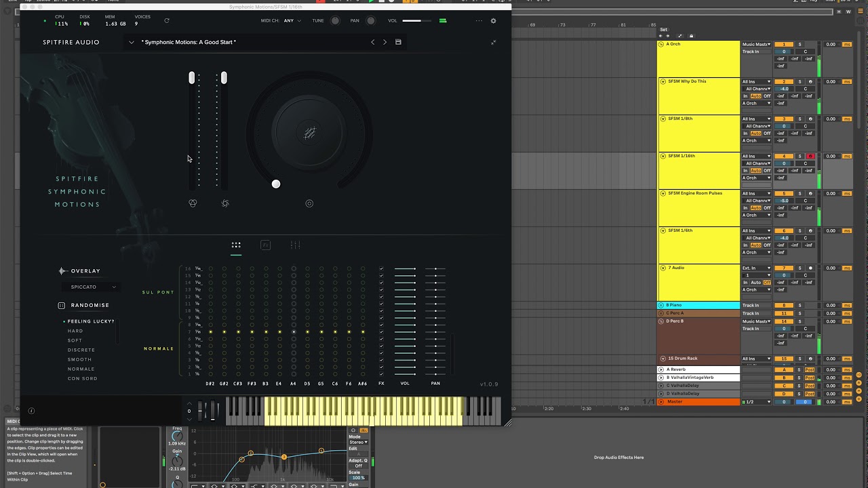868x488 pixels.
Task: Collapse the plugin view with the shrink icon
Action: (x=493, y=42)
